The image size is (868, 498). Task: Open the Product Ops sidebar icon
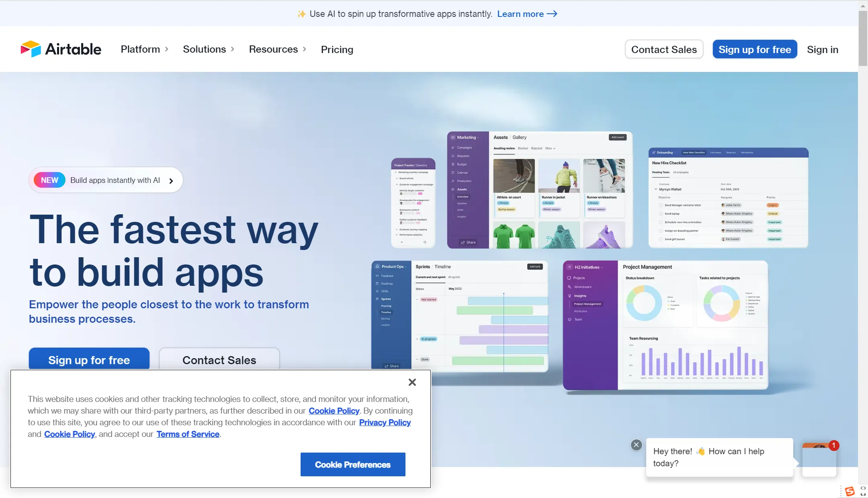click(377, 266)
